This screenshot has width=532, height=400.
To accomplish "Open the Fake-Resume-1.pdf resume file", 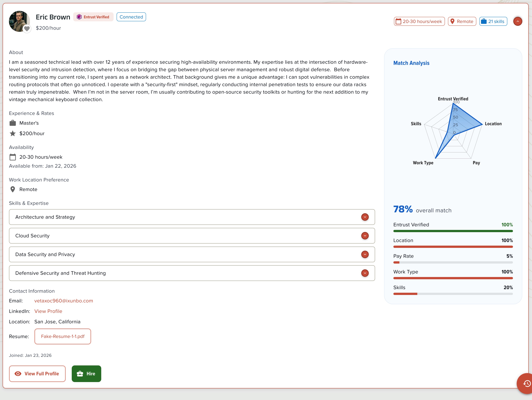I will [x=63, y=336].
